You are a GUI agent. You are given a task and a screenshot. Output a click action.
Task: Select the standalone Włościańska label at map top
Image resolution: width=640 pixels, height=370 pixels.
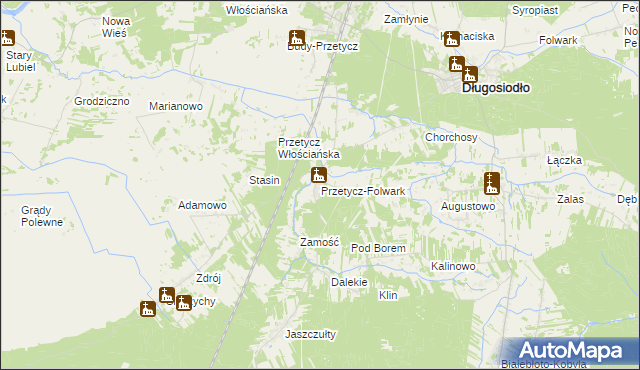(257, 10)
